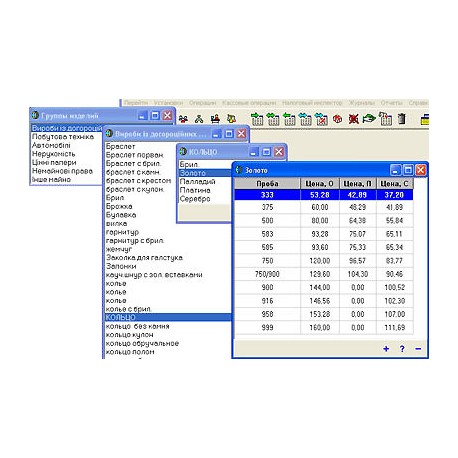Open the Установки menu
Viewport: 458px width, 458px height.
coord(168,103)
